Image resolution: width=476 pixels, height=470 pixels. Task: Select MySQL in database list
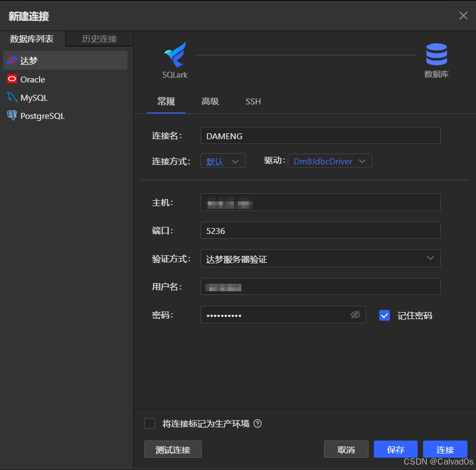click(65, 97)
